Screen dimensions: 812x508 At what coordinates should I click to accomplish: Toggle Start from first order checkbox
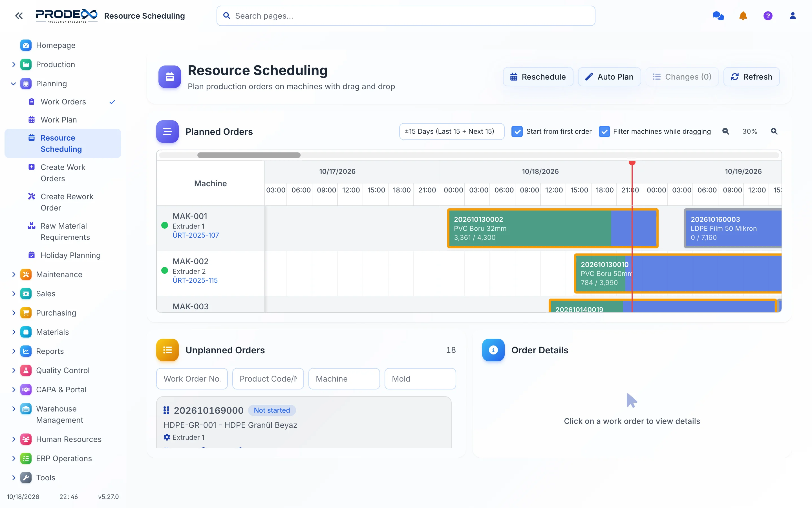coord(517,131)
